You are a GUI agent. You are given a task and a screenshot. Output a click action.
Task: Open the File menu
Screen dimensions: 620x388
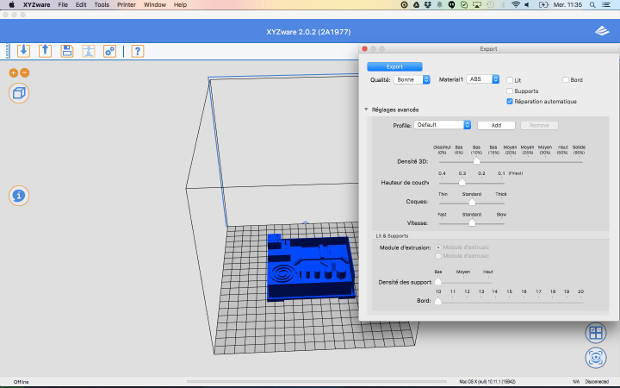(x=63, y=5)
